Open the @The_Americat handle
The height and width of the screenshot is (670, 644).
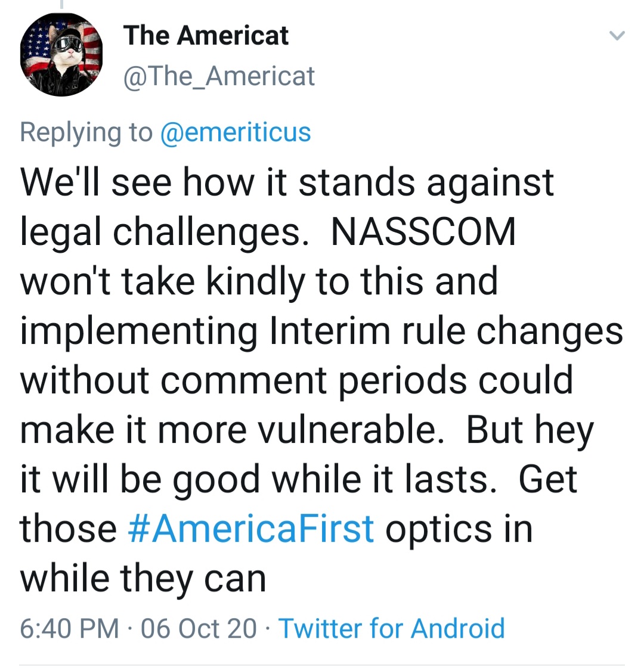click(x=219, y=76)
